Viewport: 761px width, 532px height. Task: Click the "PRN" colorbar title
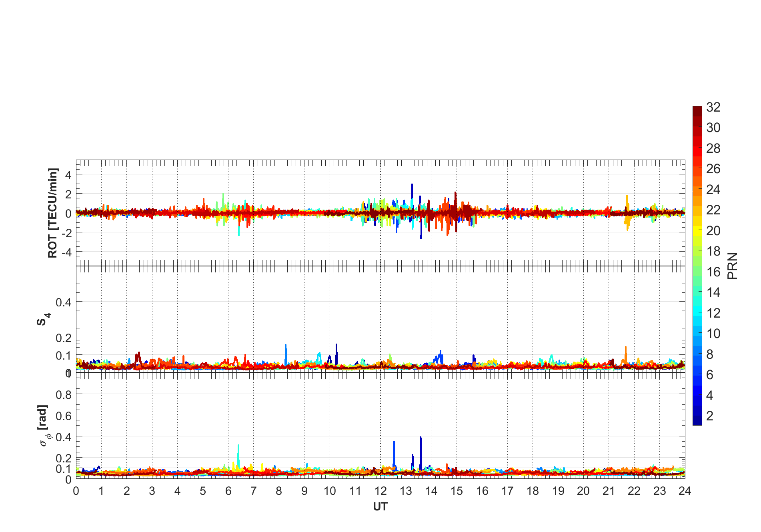[x=732, y=266]
